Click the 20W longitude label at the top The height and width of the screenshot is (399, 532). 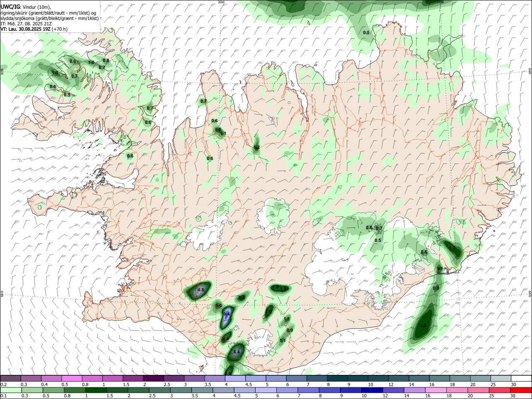click(x=221, y=2)
